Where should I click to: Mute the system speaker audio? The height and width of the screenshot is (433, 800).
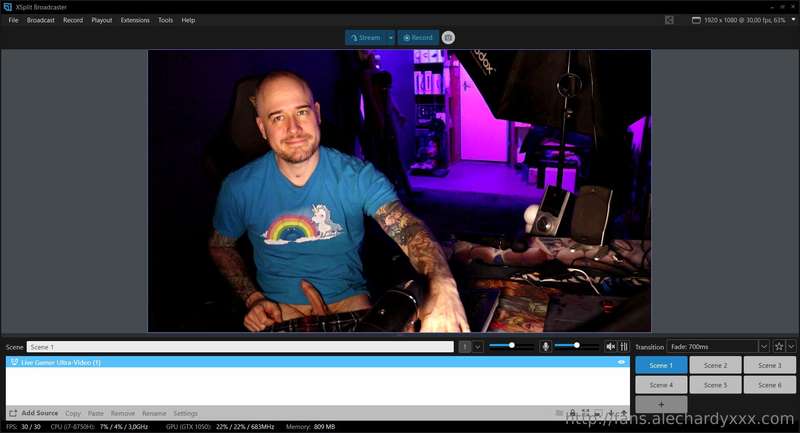pos(610,347)
